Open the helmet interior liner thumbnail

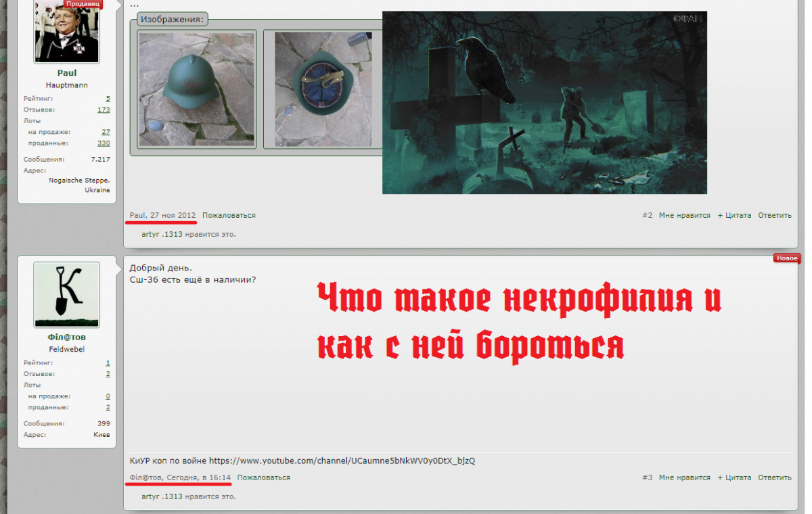tap(323, 89)
